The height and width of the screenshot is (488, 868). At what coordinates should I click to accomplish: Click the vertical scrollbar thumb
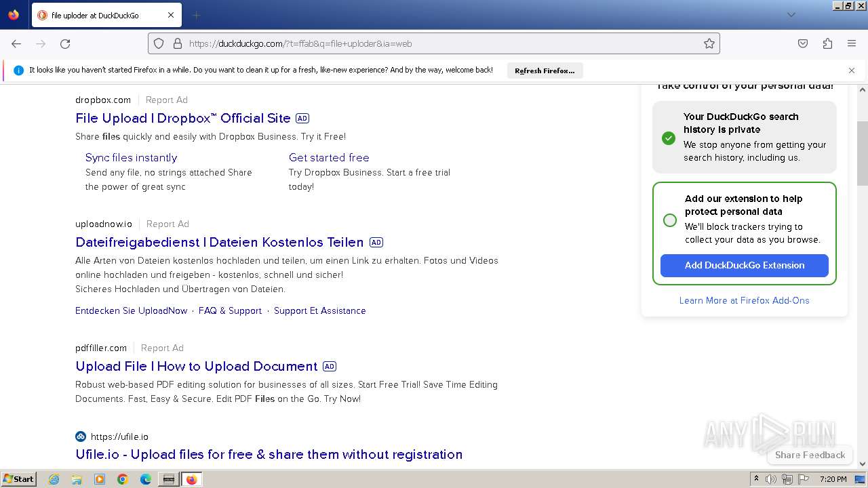(x=863, y=153)
